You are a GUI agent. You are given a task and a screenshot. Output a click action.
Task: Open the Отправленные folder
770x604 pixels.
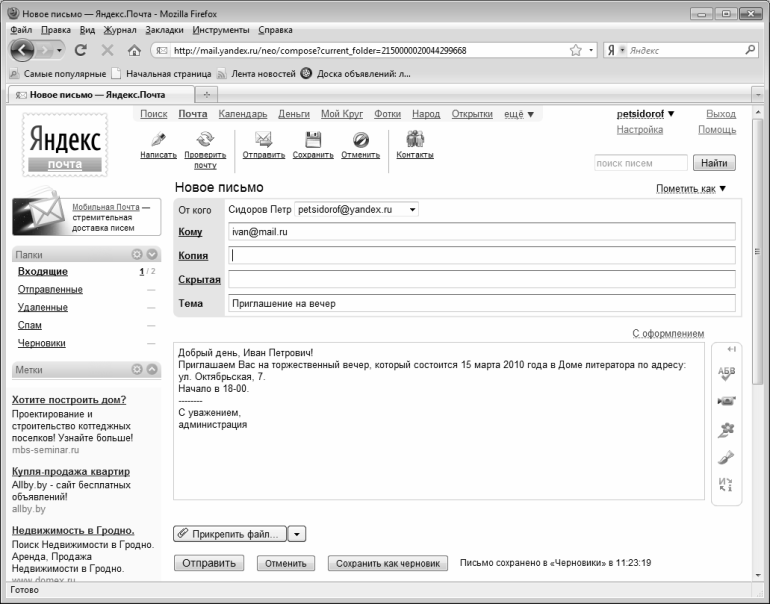50,290
